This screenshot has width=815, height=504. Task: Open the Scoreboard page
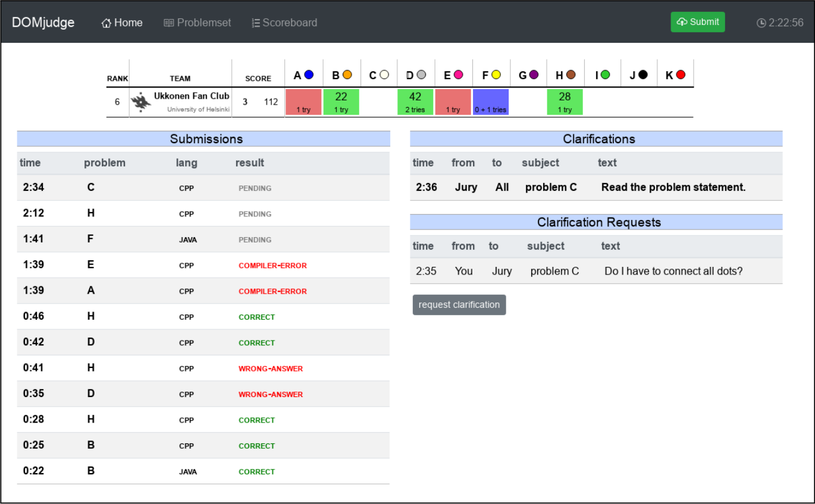tap(284, 23)
